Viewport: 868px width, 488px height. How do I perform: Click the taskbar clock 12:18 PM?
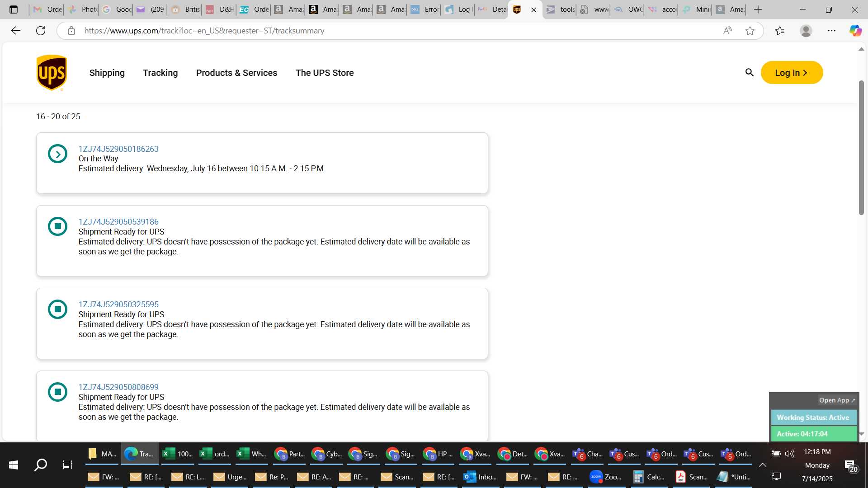[817, 452]
